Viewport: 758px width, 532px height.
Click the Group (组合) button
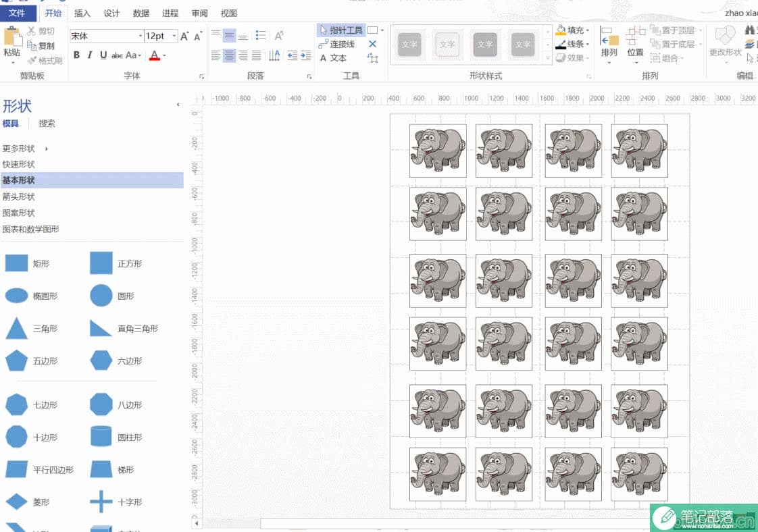point(667,58)
